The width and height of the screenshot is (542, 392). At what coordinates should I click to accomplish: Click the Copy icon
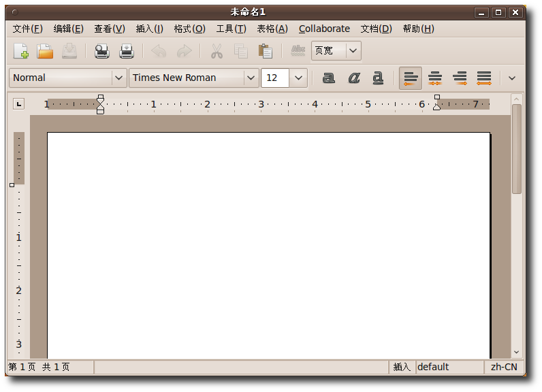click(241, 51)
